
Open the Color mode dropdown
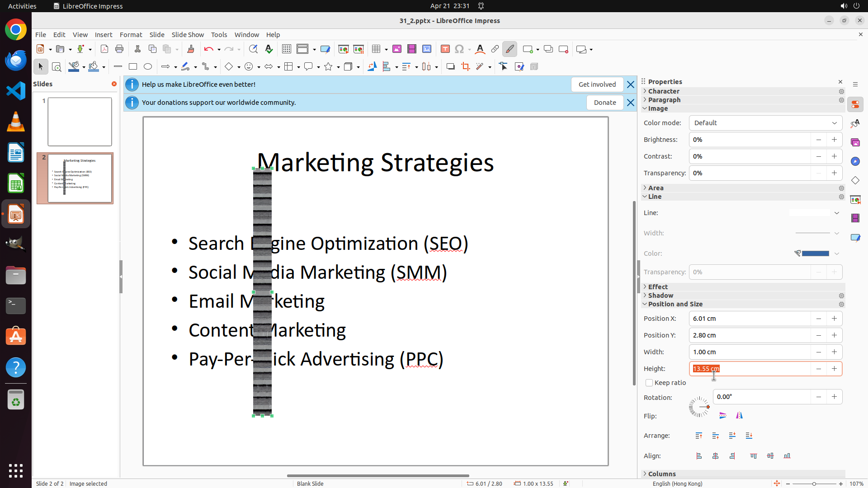pos(765,123)
